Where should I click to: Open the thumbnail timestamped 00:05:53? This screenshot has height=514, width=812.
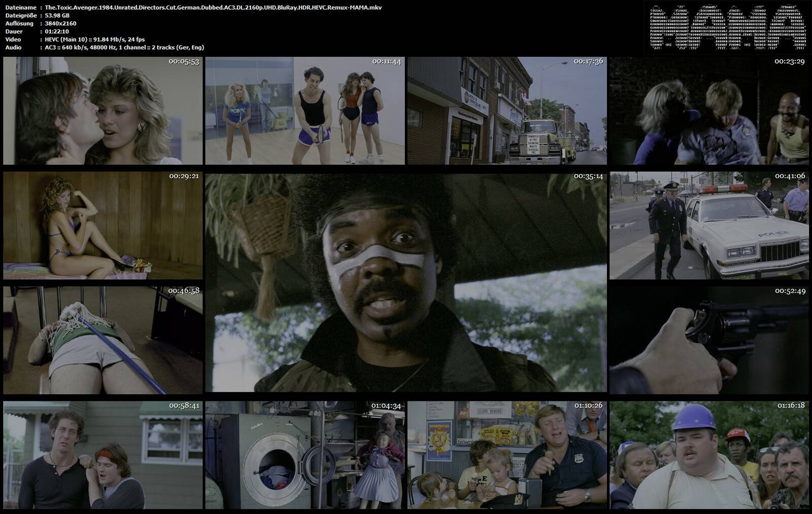click(103, 111)
